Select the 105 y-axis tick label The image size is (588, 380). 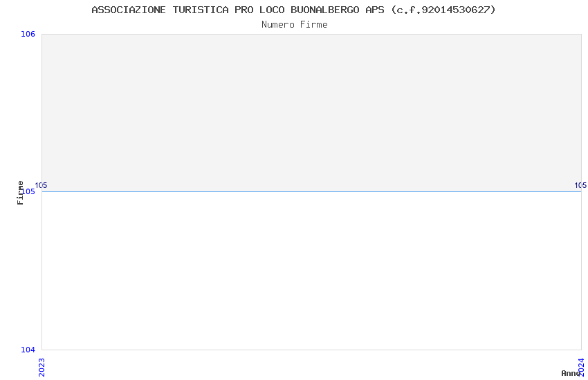point(29,191)
